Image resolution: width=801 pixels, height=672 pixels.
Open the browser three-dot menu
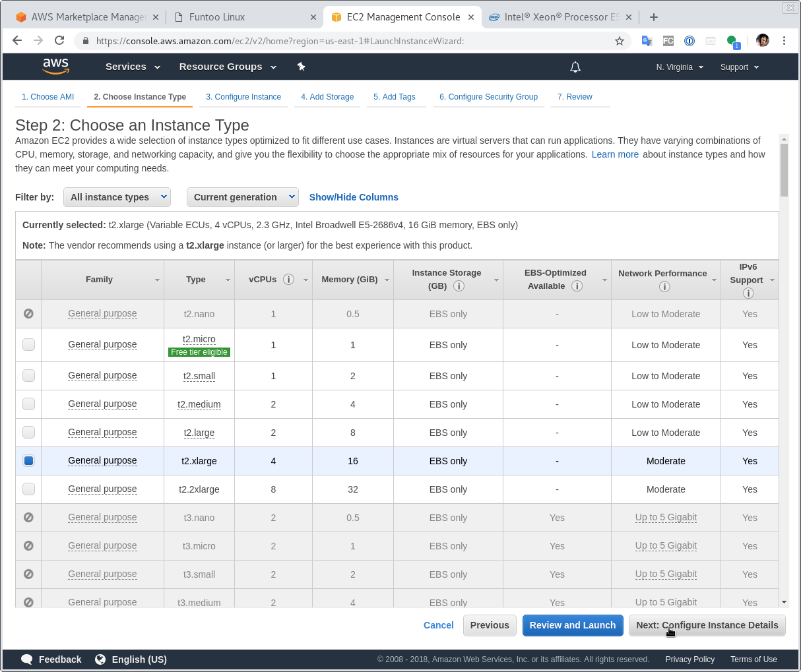784,41
